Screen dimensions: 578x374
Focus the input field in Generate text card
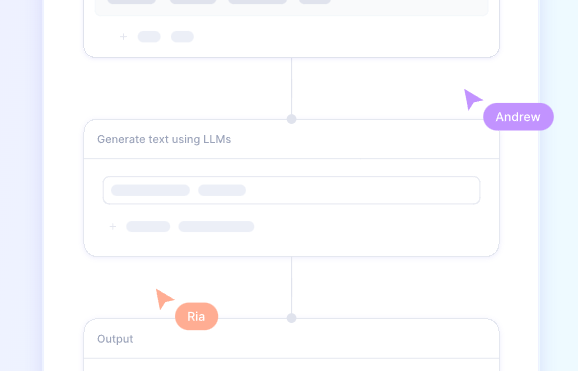(x=292, y=190)
